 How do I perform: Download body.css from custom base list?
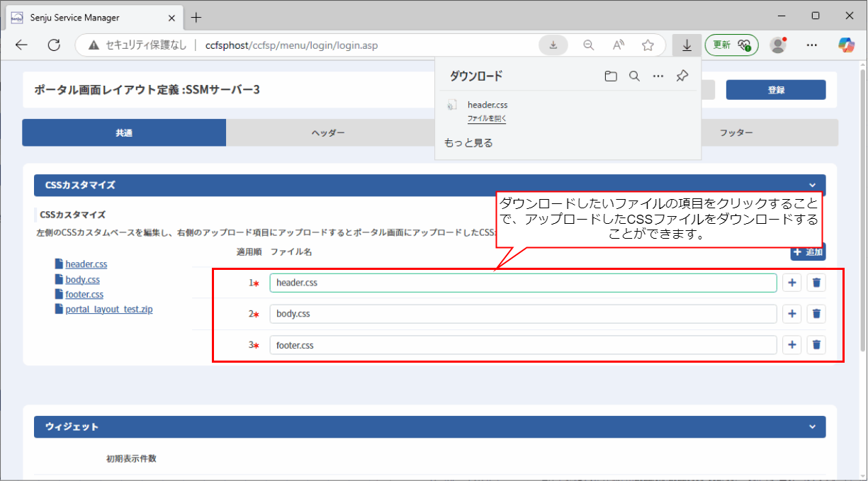coord(82,280)
